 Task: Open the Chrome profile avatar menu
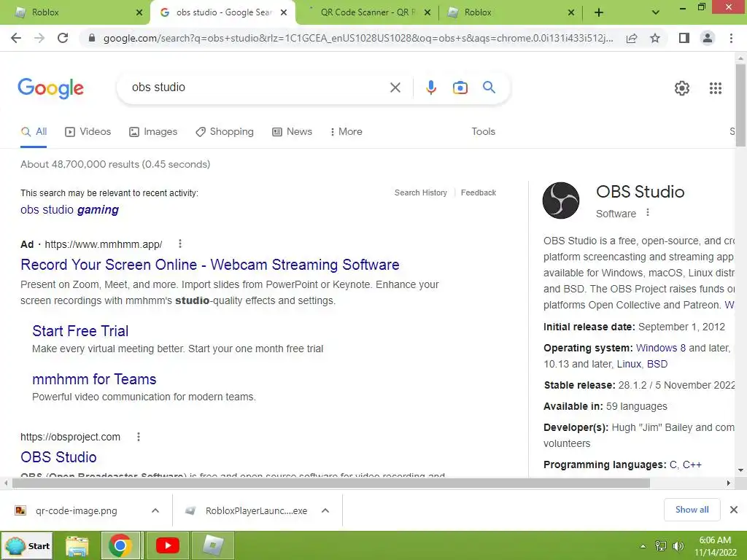(708, 38)
